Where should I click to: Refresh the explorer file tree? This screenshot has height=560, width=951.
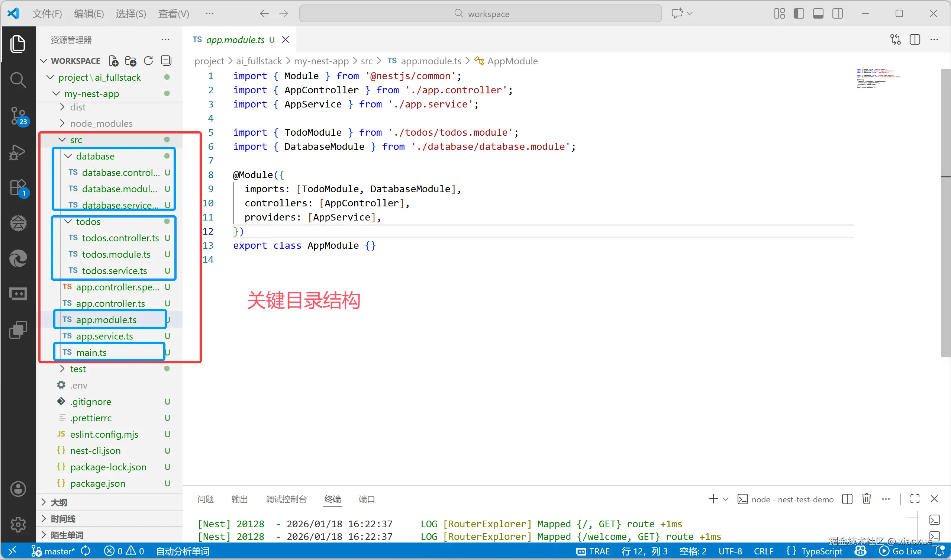tap(148, 60)
